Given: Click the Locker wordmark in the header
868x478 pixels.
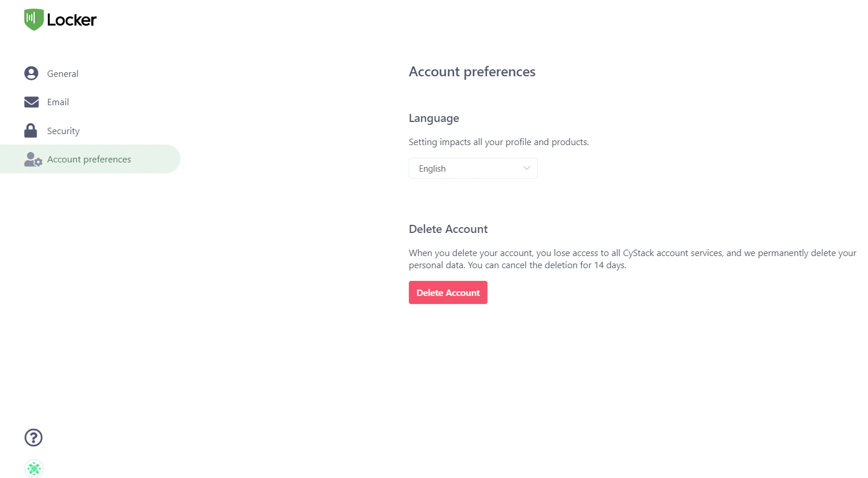Looking at the screenshot, I should tap(72, 19).
